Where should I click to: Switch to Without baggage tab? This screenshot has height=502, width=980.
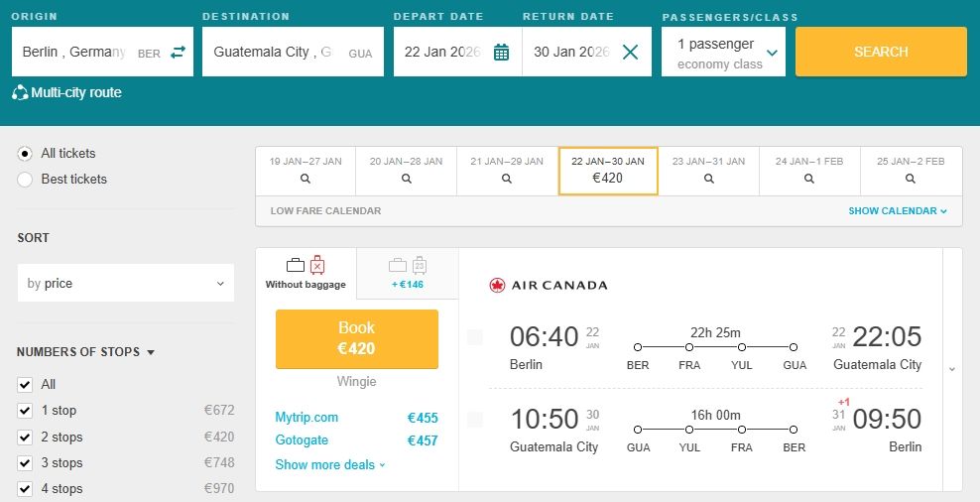(x=306, y=273)
